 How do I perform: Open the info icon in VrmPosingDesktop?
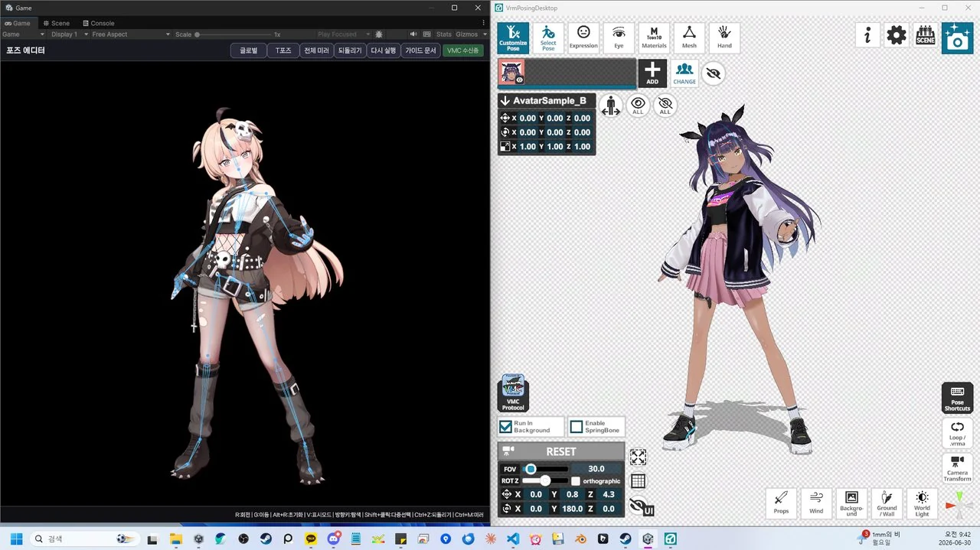(867, 35)
